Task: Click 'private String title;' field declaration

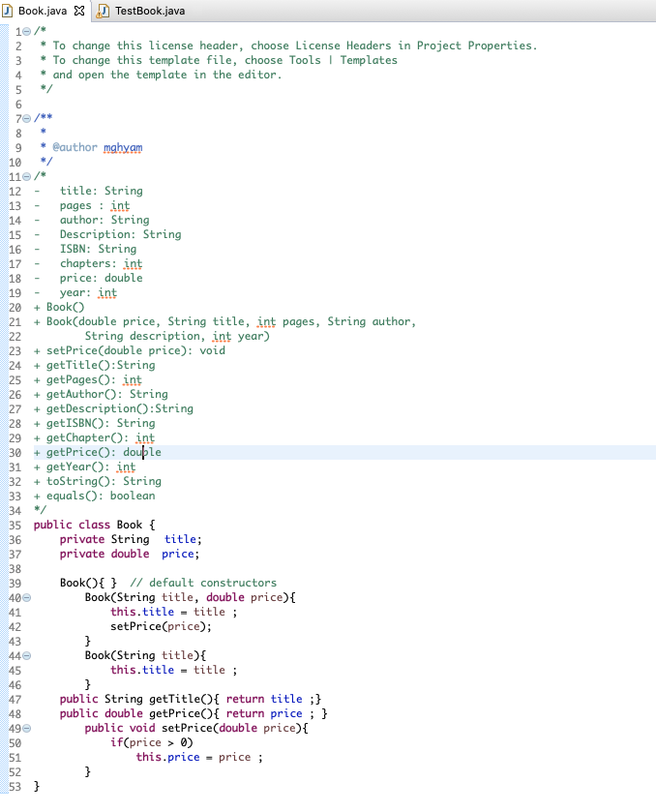Action: (x=131, y=539)
